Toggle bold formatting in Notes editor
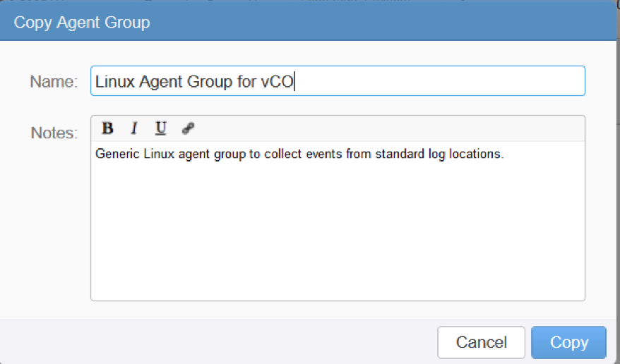The image size is (620, 364). click(x=107, y=128)
